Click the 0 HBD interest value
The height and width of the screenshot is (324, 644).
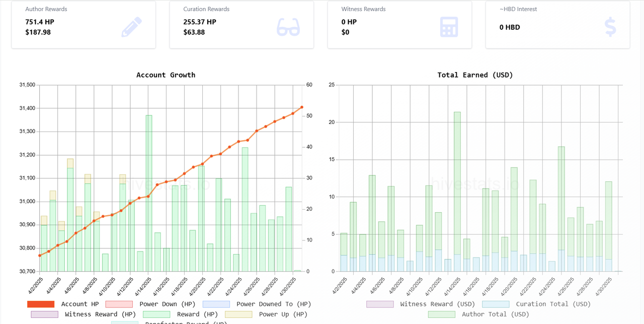click(510, 27)
